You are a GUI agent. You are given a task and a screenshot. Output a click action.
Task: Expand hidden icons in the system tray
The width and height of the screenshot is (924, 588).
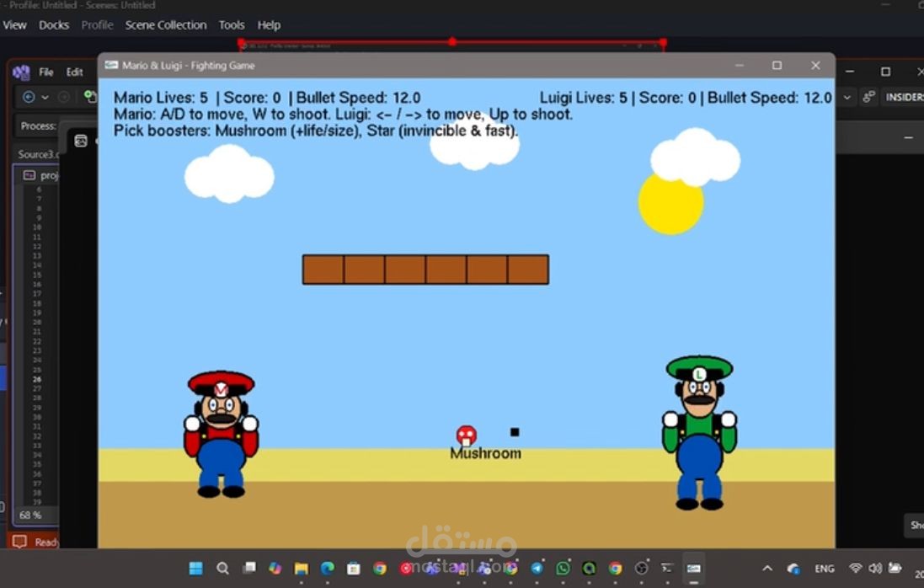[x=767, y=568]
